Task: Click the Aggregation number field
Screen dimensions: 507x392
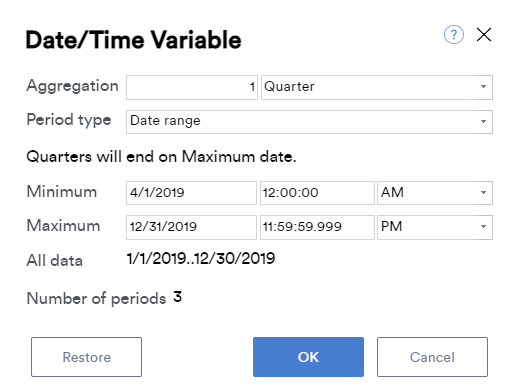Action: click(x=192, y=87)
